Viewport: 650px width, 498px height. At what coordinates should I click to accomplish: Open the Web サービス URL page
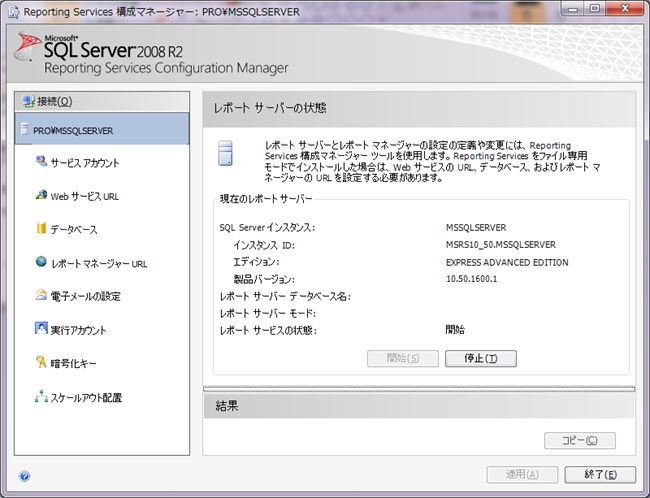tap(84, 196)
